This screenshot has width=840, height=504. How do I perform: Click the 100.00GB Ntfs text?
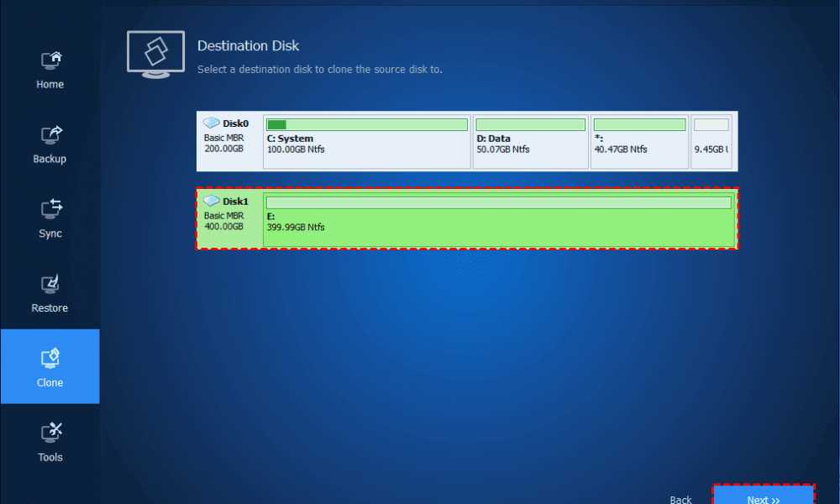[x=296, y=149]
